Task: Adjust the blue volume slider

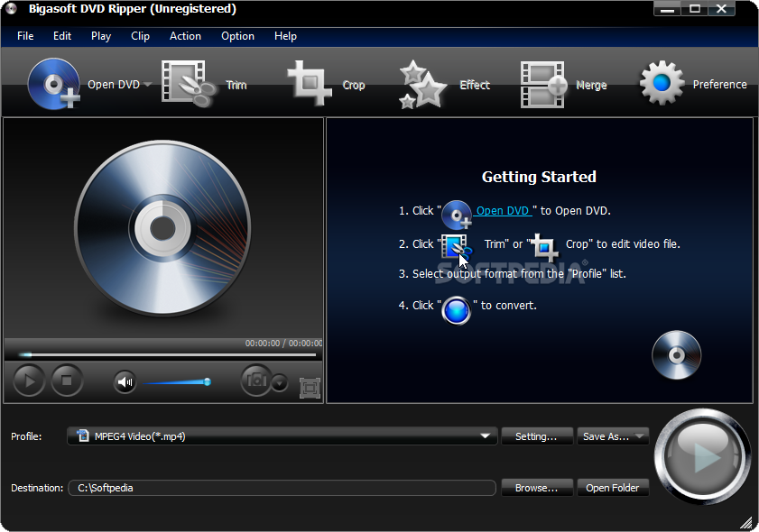Action: click(177, 382)
